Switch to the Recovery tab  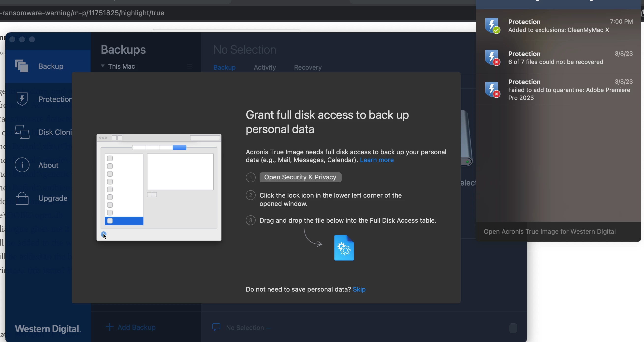point(307,67)
